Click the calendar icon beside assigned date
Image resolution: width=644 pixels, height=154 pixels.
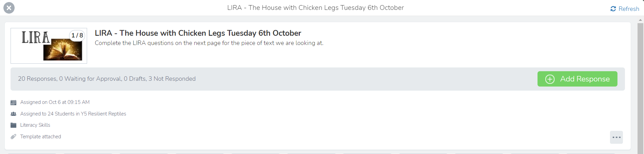point(14,103)
